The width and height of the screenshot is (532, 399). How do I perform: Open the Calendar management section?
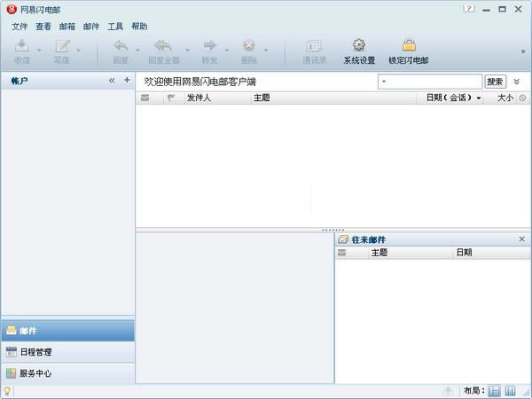coord(68,352)
